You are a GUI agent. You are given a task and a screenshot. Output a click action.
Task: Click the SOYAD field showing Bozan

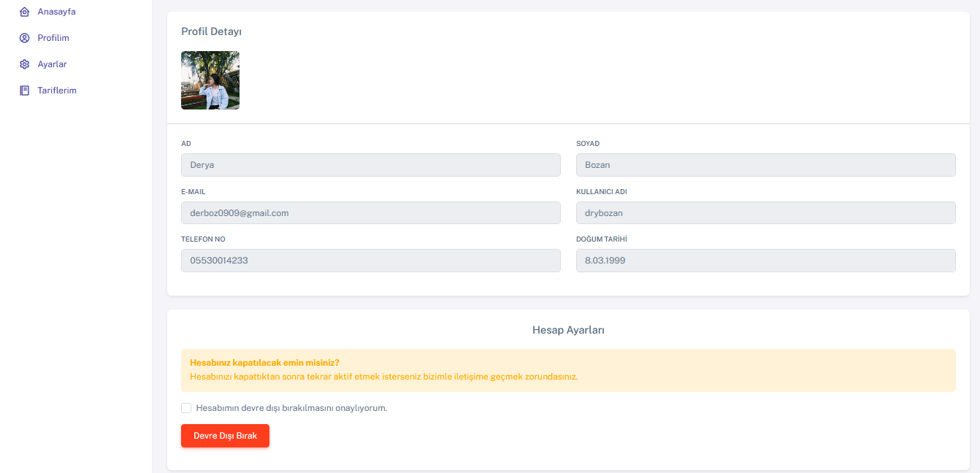pyautogui.click(x=765, y=165)
